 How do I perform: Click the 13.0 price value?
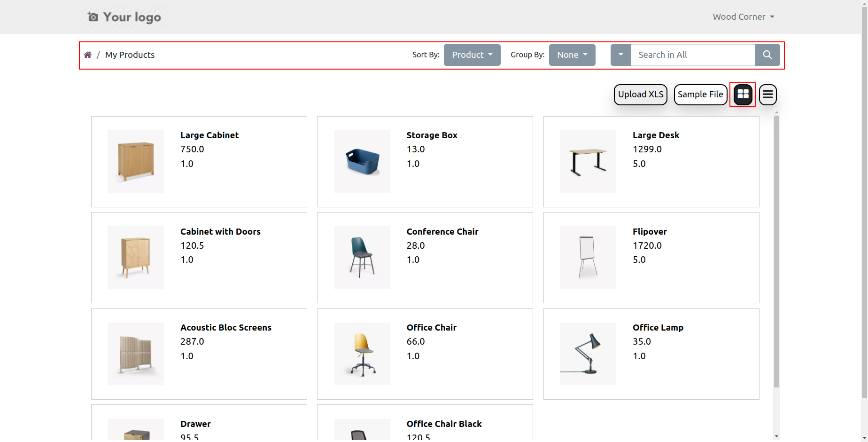[416, 150]
